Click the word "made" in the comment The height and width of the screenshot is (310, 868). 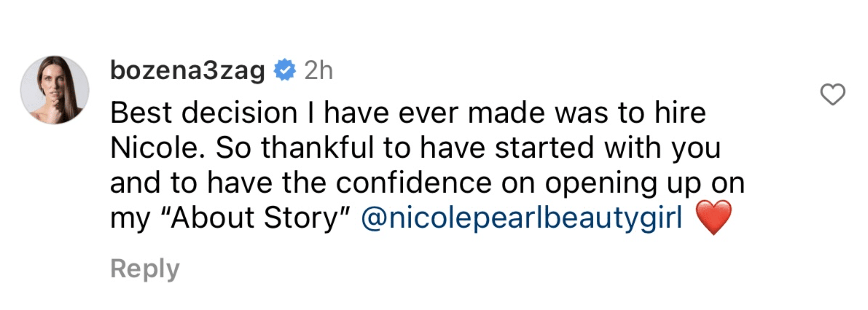506,113
